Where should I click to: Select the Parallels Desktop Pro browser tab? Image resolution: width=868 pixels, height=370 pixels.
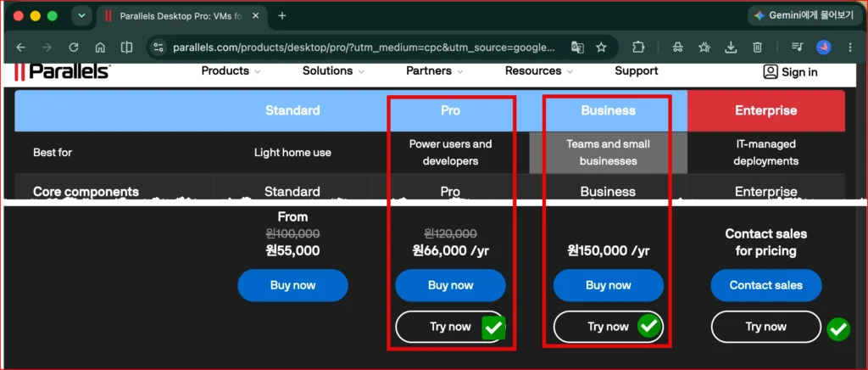pyautogui.click(x=181, y=16)
